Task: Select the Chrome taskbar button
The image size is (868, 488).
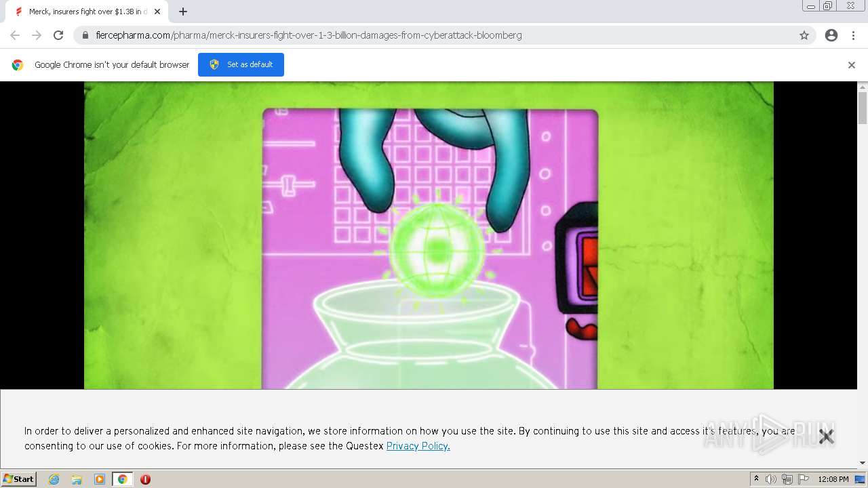Action: coord(123,479)
